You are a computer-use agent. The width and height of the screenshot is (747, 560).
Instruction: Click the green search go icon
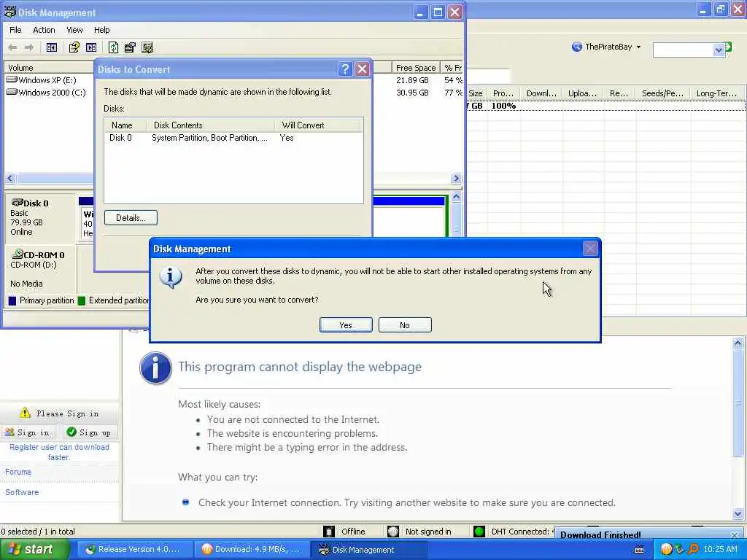[729, 47]
